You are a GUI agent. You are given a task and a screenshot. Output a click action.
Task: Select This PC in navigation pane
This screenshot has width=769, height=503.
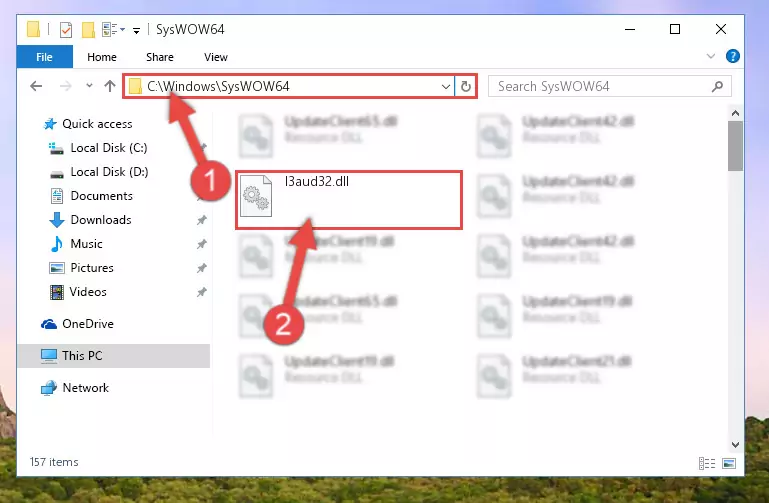(114, 355)
